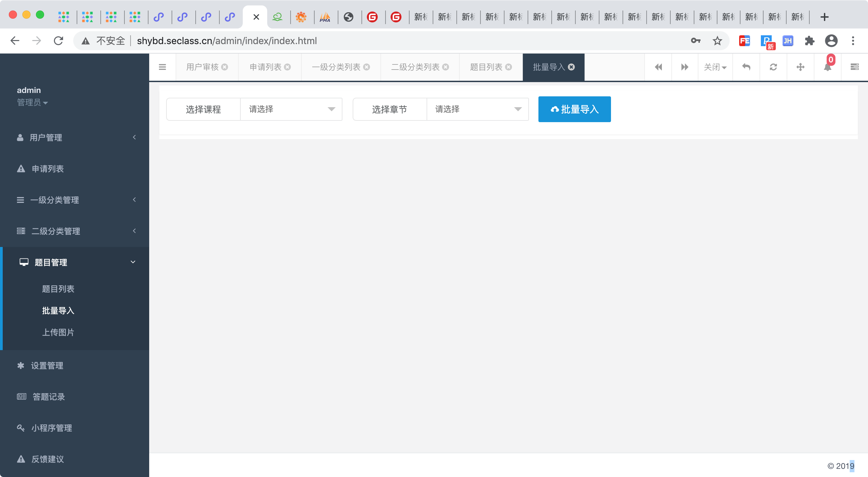Open the right side panel menu icon
Screen dimensions: 868x477
pyautogui.click(x=854, y=67)
